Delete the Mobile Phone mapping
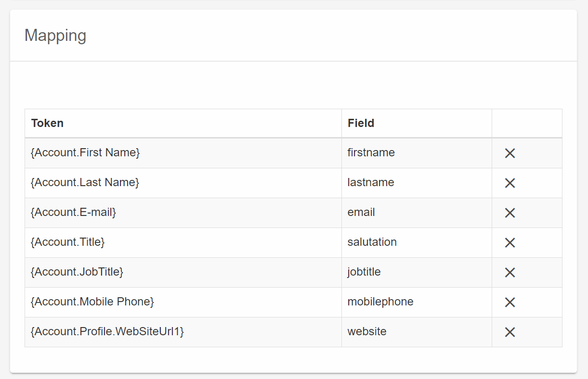The height and width of the screenshot is (379, 588). click(x=510, y=303)
